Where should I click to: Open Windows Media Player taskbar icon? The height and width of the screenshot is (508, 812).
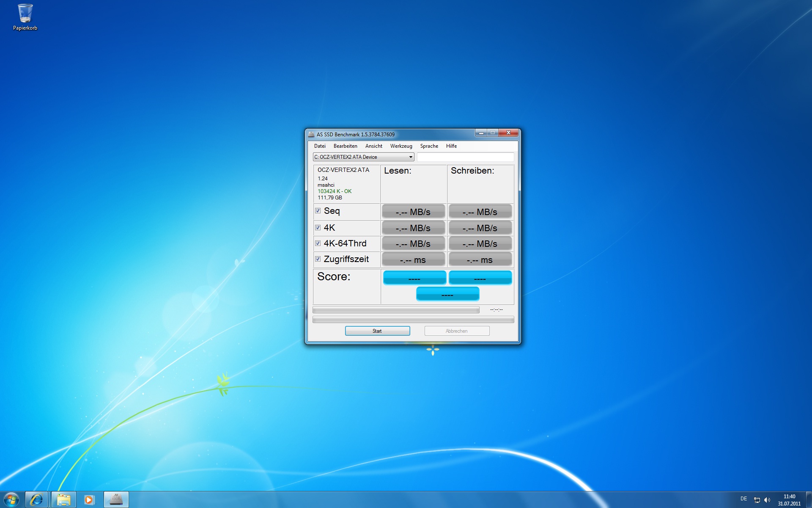click(89, 500)
